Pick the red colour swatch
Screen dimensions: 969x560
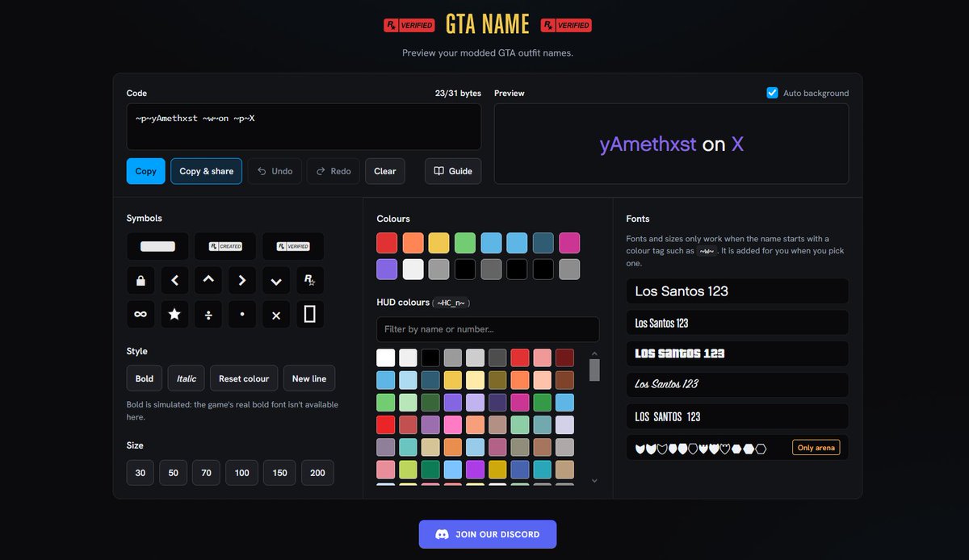click(387, 243)
